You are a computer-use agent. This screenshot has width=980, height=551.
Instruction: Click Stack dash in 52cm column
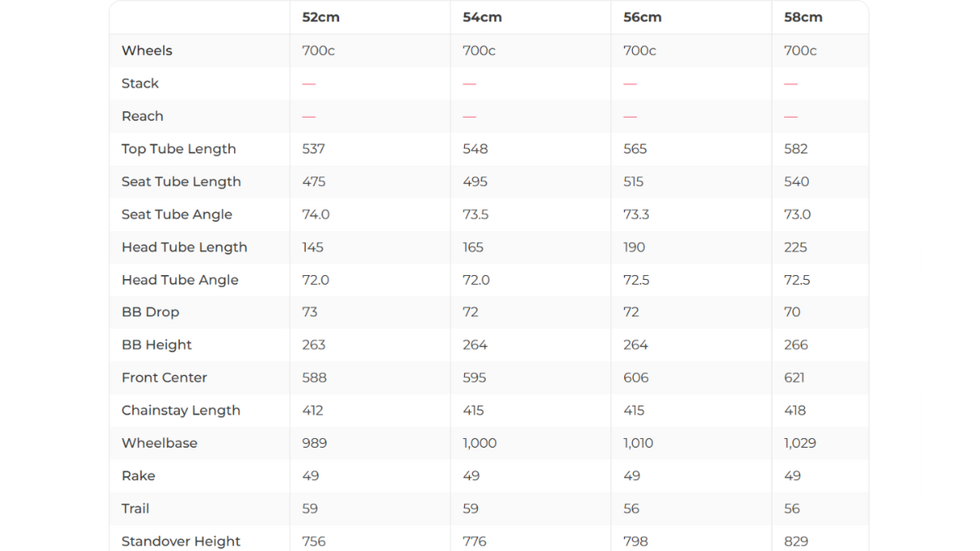click(x=308, y=84)
